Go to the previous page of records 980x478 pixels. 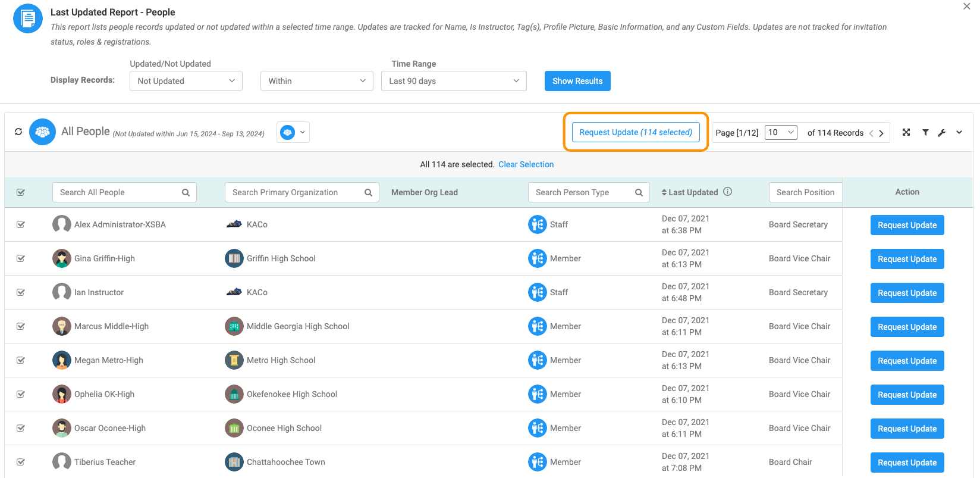871,133
